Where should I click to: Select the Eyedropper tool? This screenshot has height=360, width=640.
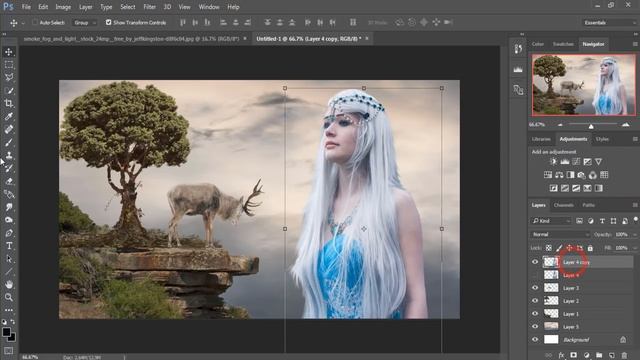click(x=9, y=116)
